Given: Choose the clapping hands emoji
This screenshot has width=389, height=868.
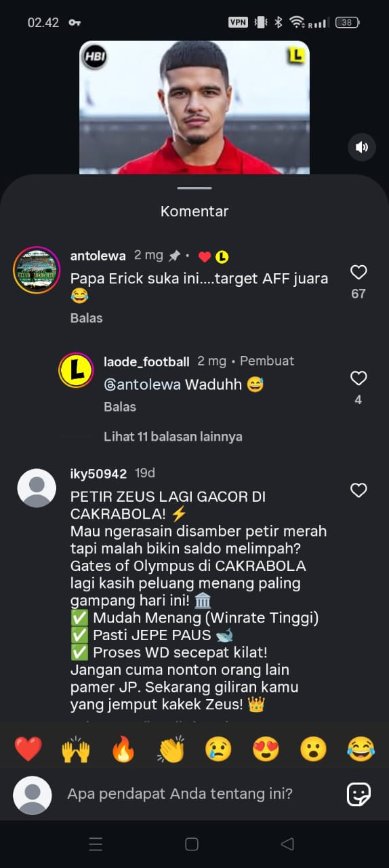Looking at the screenshot, I should pyautogui.click(x=171, y=749).
